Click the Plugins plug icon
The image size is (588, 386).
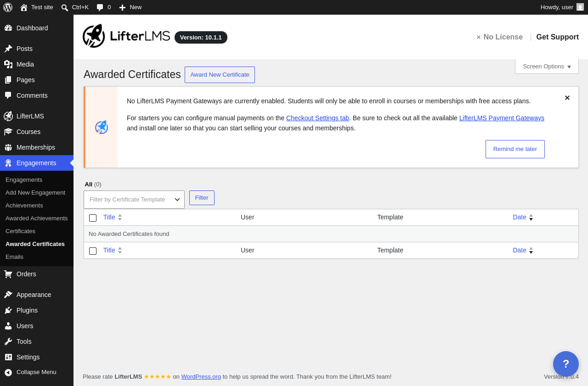[8, 310]
